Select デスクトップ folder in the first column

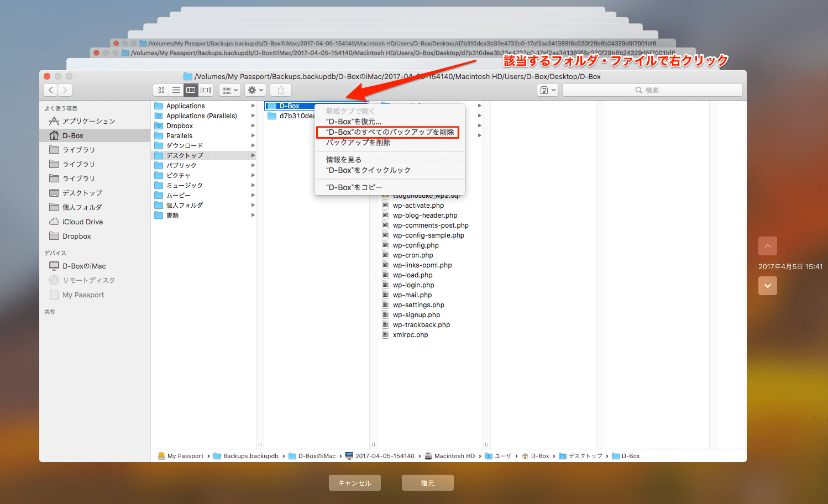[203, 155]
